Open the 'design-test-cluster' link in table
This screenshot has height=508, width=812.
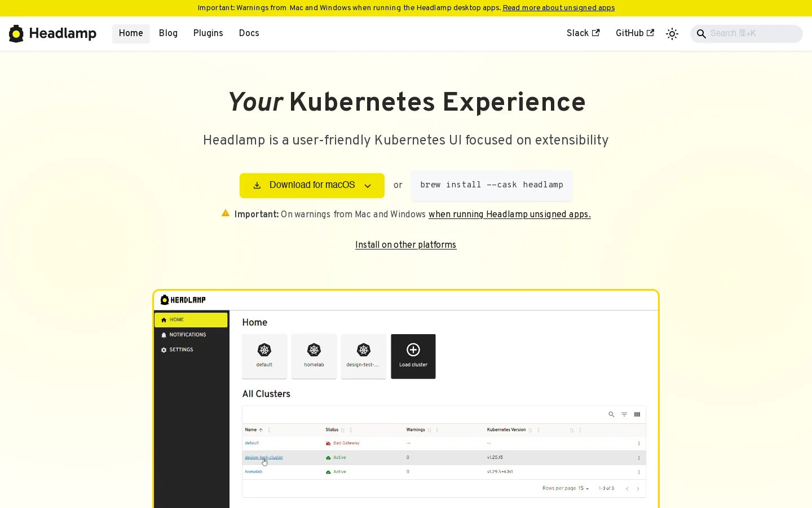click(x=264, y=458)
